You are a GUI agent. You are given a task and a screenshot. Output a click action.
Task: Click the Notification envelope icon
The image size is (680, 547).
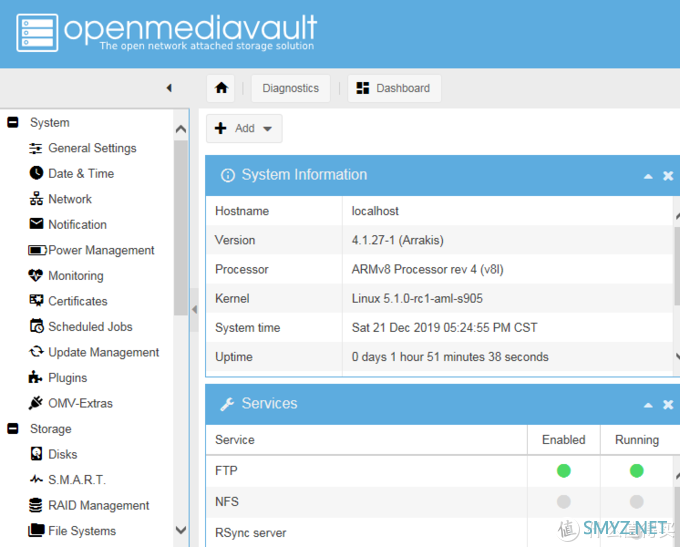pos(36,224)
